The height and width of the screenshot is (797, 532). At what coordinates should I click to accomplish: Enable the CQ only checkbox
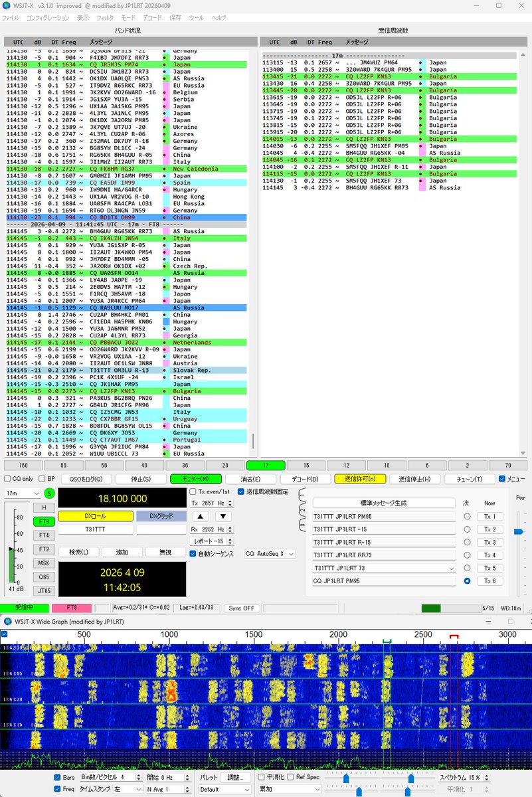pyautogui.click(x=7, y=478)
